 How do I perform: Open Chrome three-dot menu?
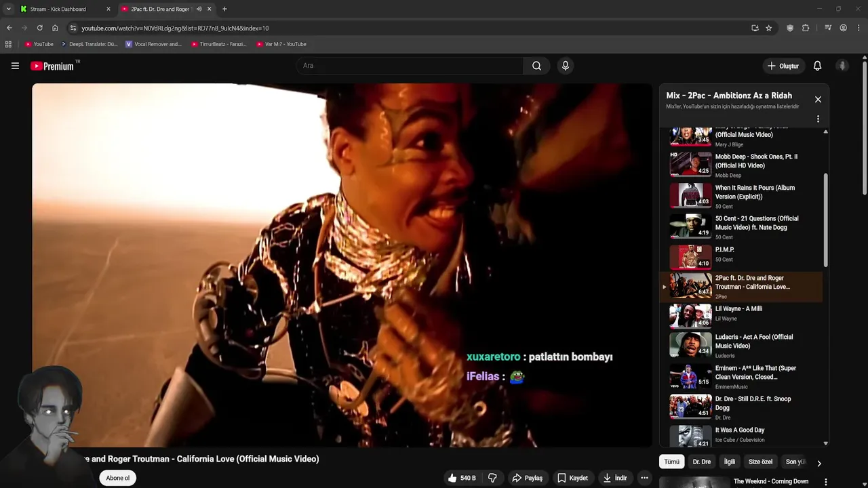tap(859, 28)
